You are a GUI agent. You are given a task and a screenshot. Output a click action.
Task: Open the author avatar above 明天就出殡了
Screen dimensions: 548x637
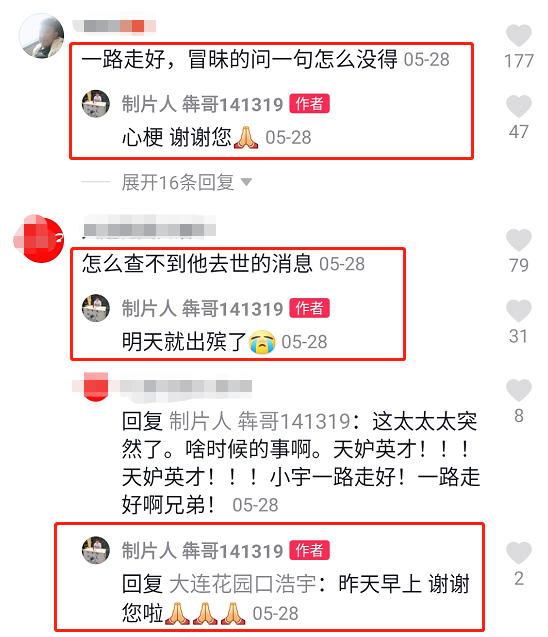click(x=96, y=308)
